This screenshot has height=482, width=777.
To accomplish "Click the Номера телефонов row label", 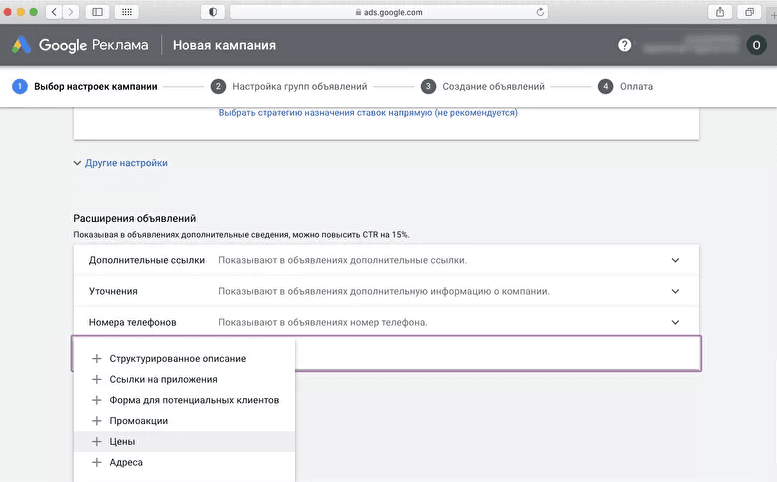I will [133, 322].
